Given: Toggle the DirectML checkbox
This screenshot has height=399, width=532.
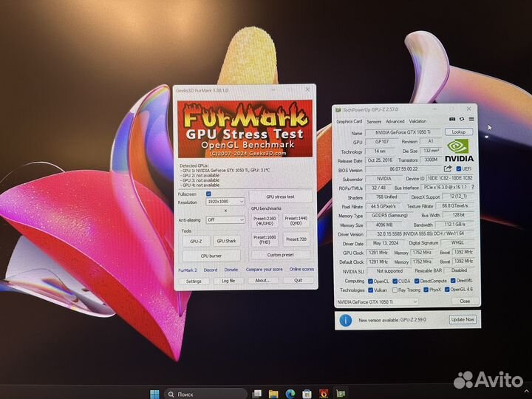Looking at the screenshot, I should [453, 281].
